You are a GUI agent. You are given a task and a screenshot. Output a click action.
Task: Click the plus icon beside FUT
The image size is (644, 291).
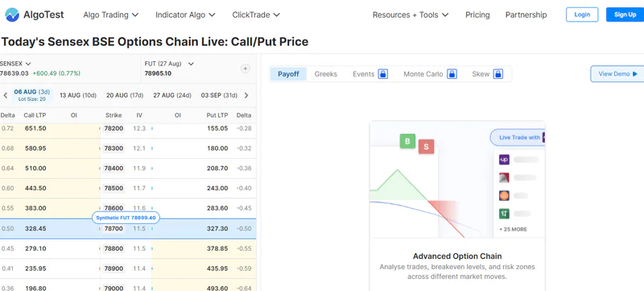point(246,69)
